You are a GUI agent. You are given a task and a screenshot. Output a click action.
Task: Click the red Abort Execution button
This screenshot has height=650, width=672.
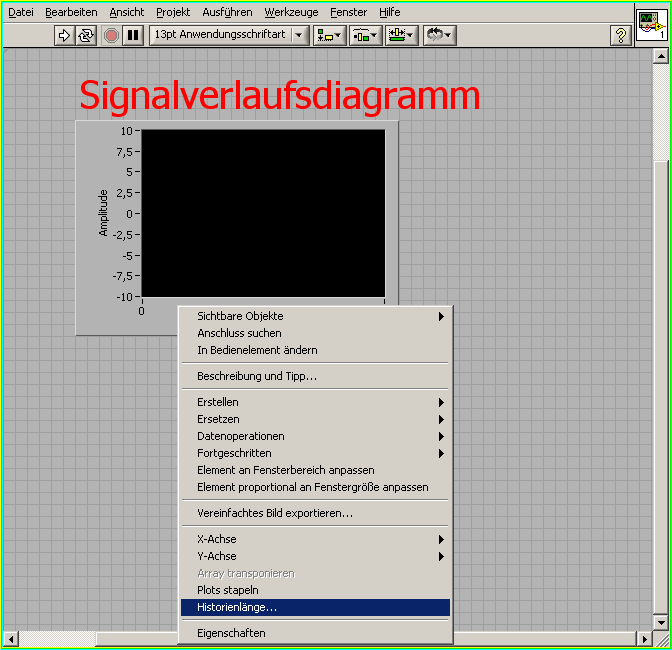[x=111, y=35]
